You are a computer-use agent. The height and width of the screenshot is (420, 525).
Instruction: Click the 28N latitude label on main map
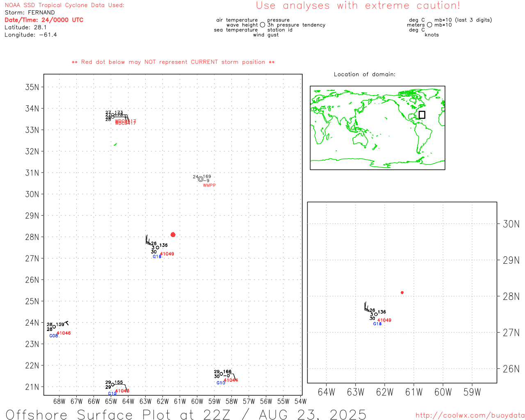tap(32, 237)
